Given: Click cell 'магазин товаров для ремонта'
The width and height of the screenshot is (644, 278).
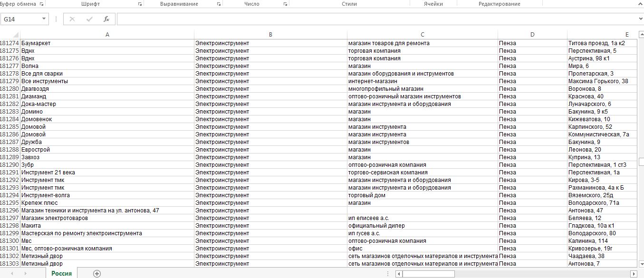Looking at the screenshot, I should [x=422, y=43].
